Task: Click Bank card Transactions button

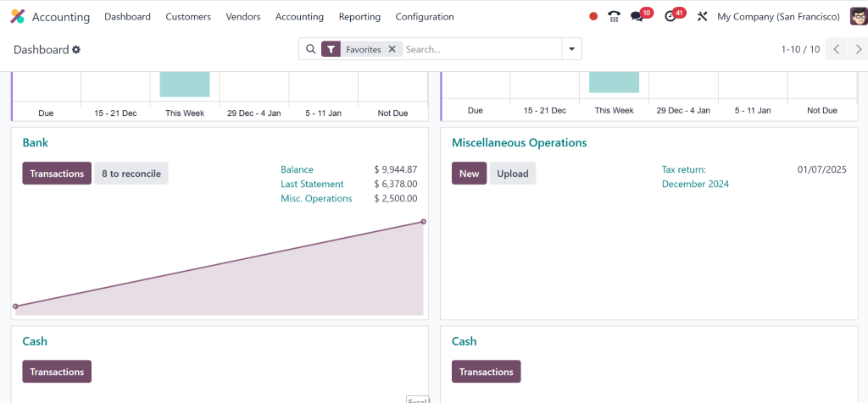Action: tap(57, 174)
